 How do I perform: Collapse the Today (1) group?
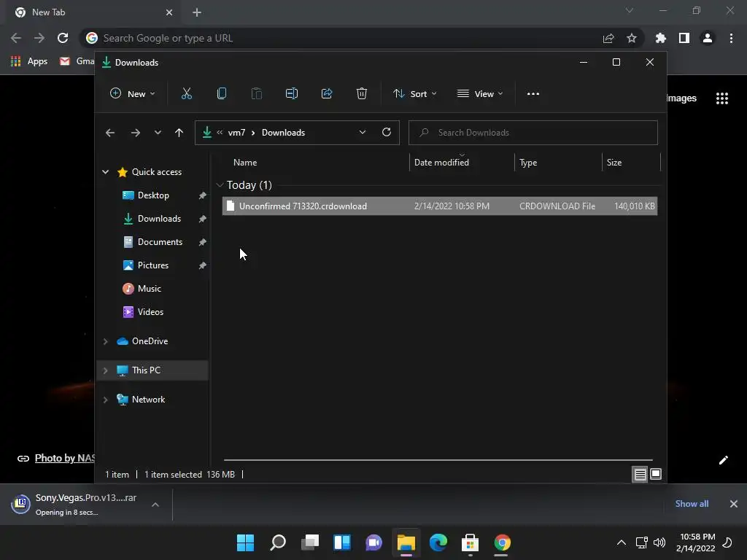[x=220, y=184]
